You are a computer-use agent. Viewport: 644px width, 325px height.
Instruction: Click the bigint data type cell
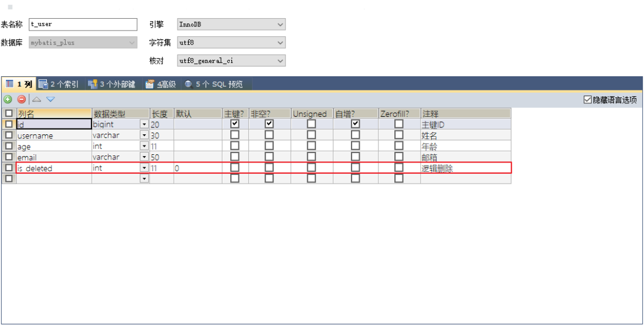click(x=116, y=124)
